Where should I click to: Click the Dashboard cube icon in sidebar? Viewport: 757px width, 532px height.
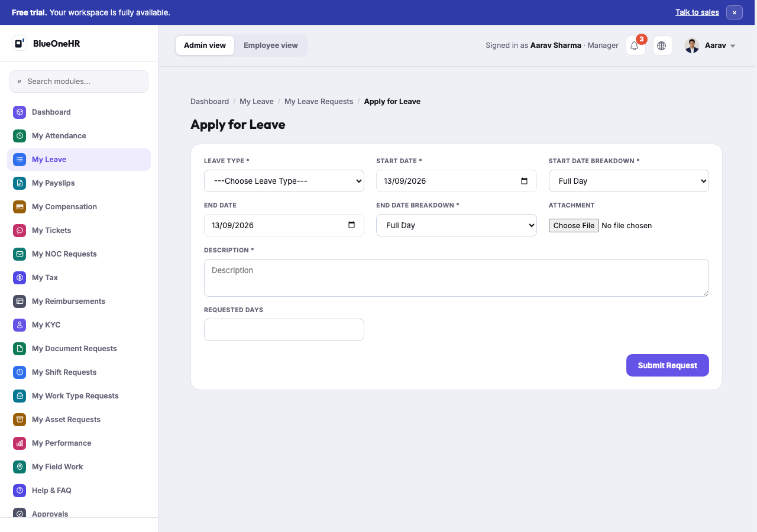pos(20,112)
